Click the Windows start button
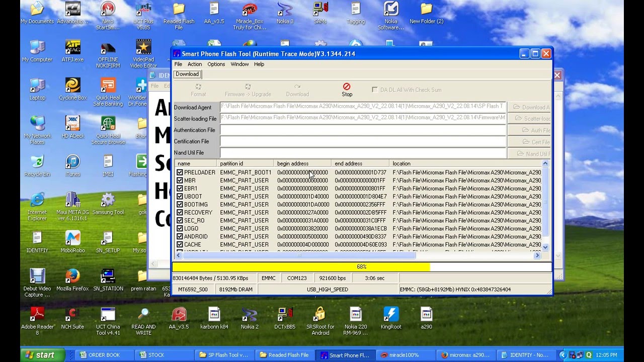The height and width of the screenshot is (362, 644). pyautogui.click(x=42, y=355)
